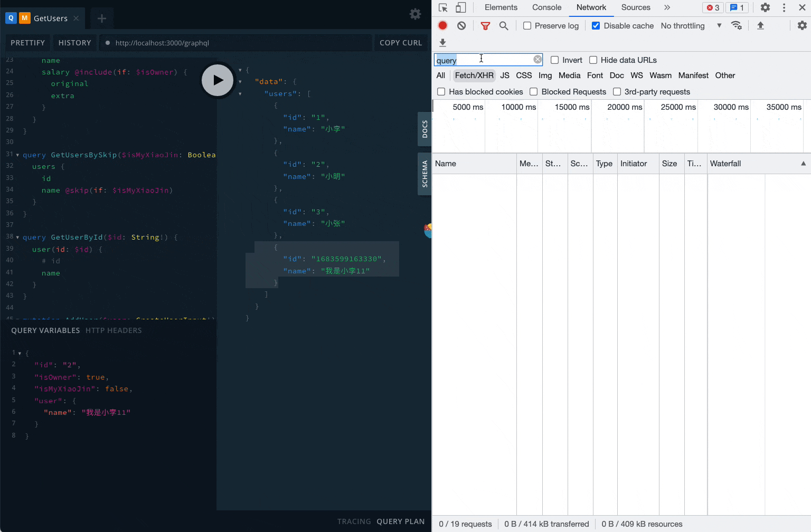The image size is (811, 532).
Task: Export HAR file download icon
Action: 442,43
